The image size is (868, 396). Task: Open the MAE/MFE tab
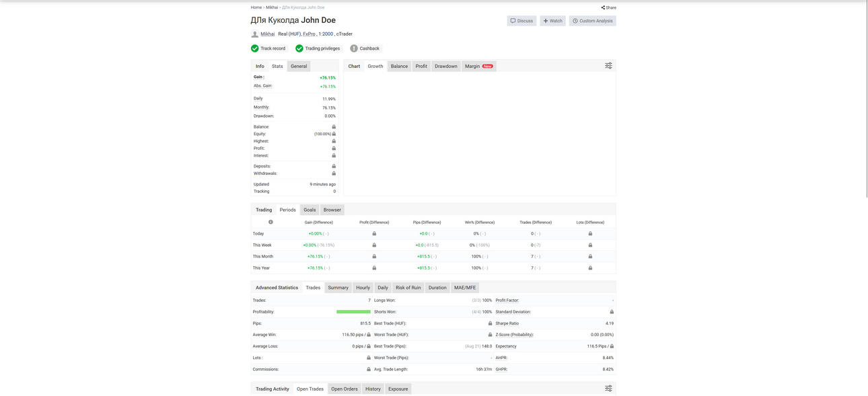(x=465, y=288)
